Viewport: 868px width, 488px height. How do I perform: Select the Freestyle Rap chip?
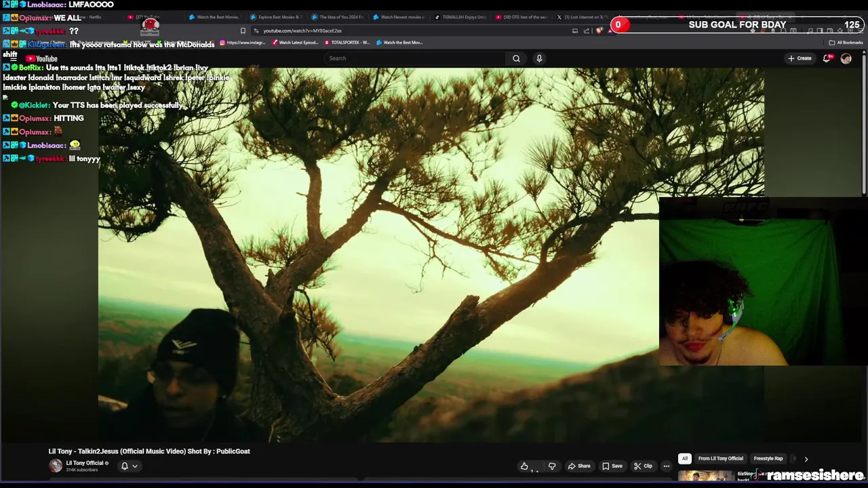pyautogui.click(x=768, y=459)
